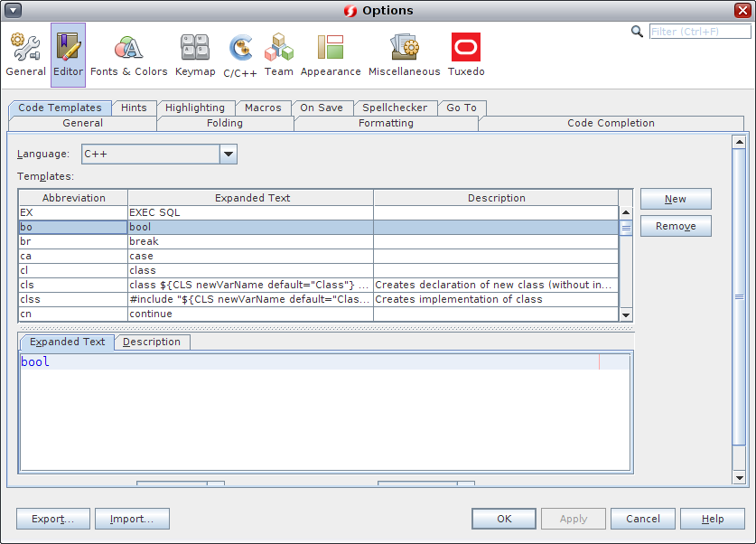The image size is (756, 544).
Task: Switch to the General editor tab
Action: (x=82, y=123)
